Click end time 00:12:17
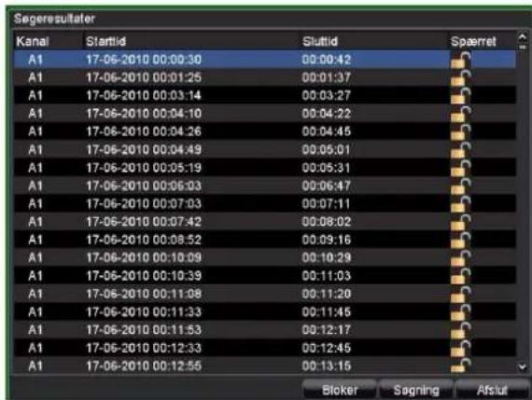This screenshot has width=532, height=400. tap(326, 330)
